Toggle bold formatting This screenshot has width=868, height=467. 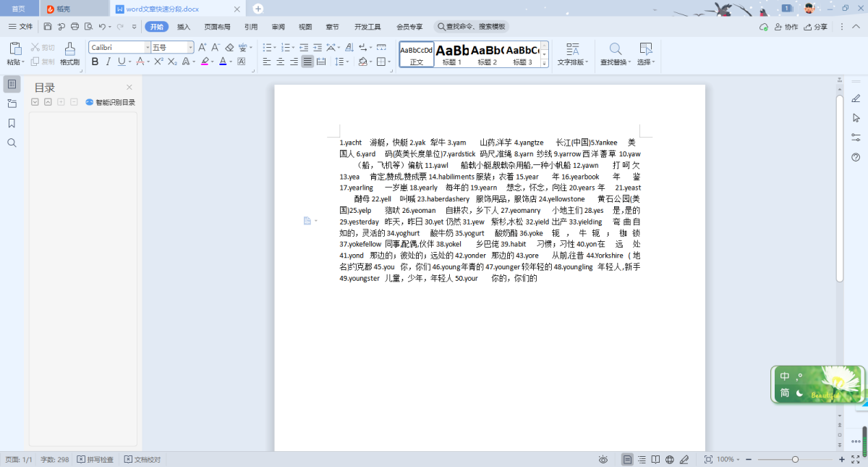(x=95, y=62)
